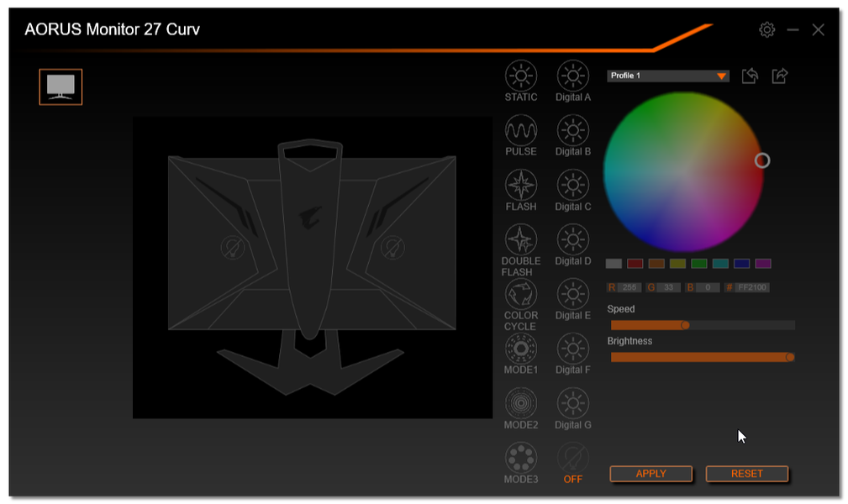848x504 pixels.
Task: Minimize the AORUS Monitor window
Action: coord(793,29)
